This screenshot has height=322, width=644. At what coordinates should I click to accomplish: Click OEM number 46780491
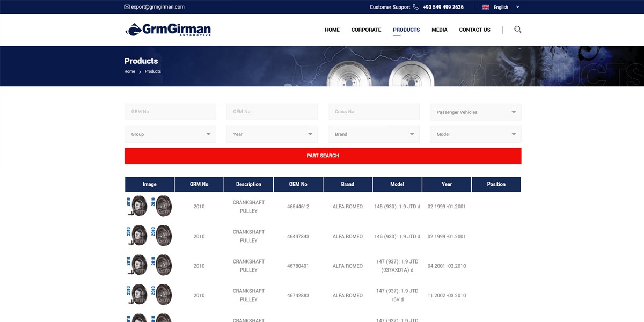coord(298,266)
